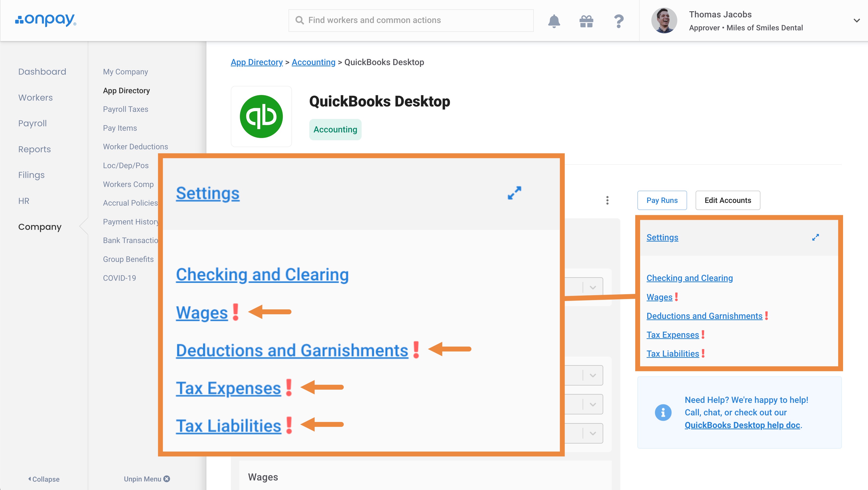Image resolution: width=868 pixels, height=490 pixels.
Task: Open the help question mark icon
Action: click(619, 21)
